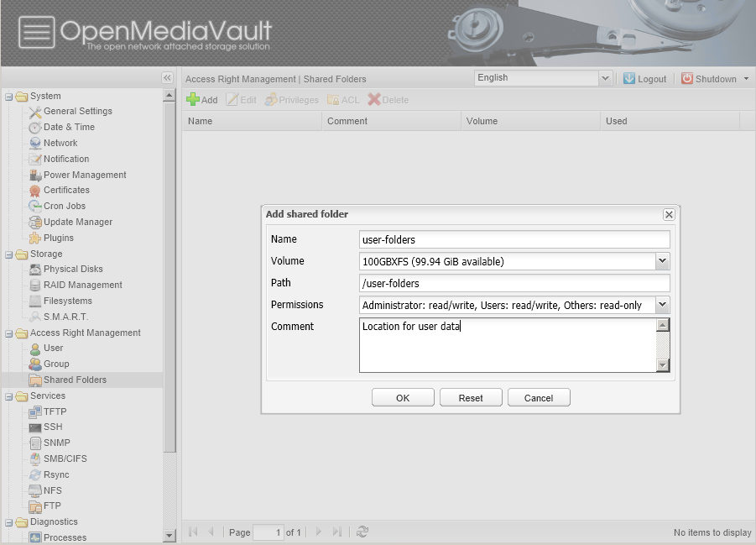Image resolution: width=756 pixels, height=545 pixels.
Task: Sort by Name column header
Action: (x=252, y=121)
